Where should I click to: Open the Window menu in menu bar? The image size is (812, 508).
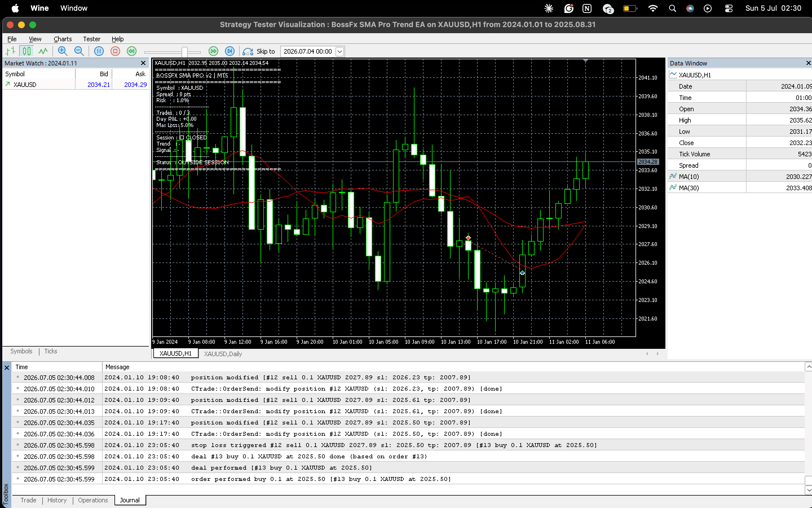coord(74,8)
